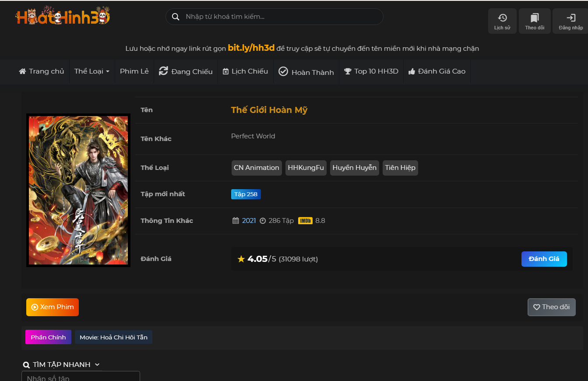Click the Huyền Huyễn genre tag
The width and height of the screenshot is (588, 381).
(354, 168)
